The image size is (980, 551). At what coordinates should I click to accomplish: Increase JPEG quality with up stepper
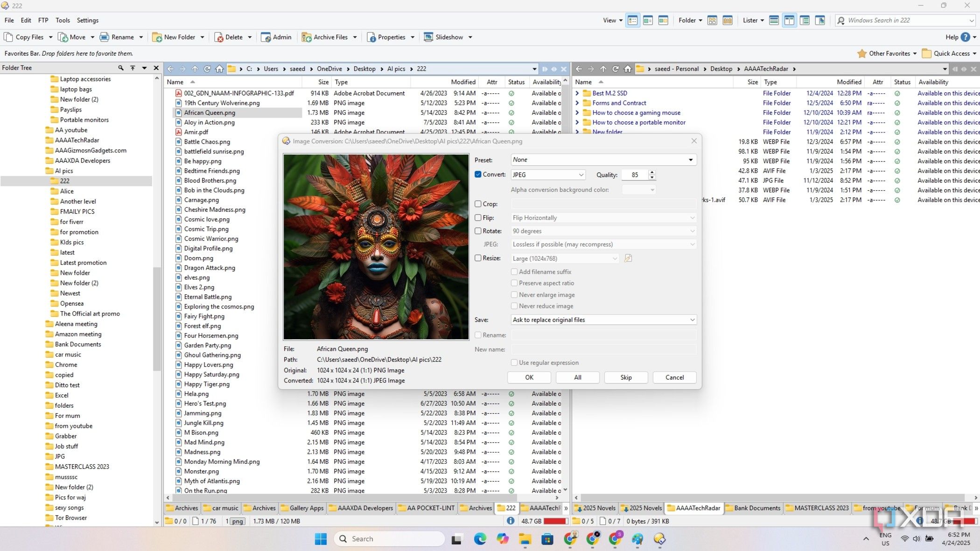click(x=652, y=172)
